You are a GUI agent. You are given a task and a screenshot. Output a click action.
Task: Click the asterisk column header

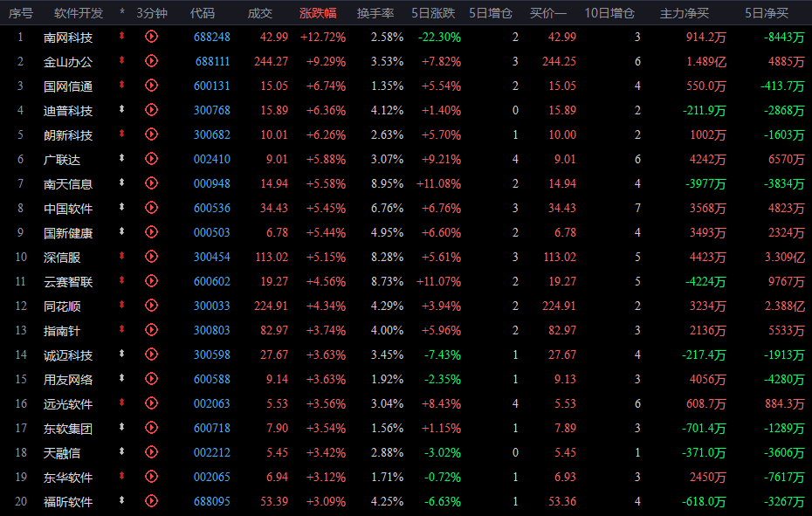click(121, 12)
